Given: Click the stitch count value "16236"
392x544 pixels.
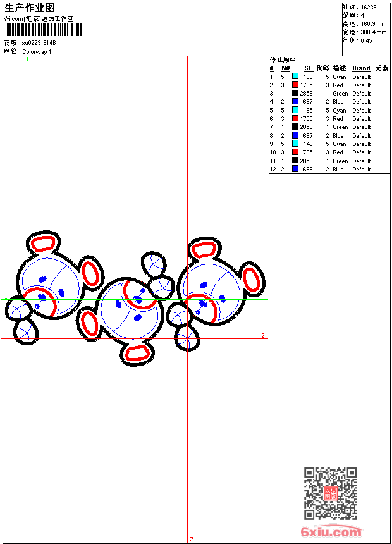Looking at the screenshot, I should pyautogui.click(x=369, y=8).
